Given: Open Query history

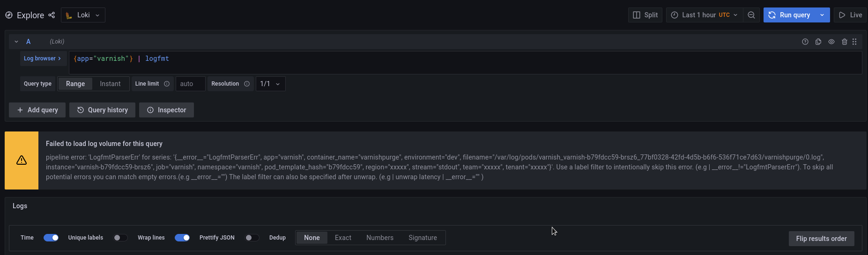Looking at the screenshot, I should click(102, 110).
